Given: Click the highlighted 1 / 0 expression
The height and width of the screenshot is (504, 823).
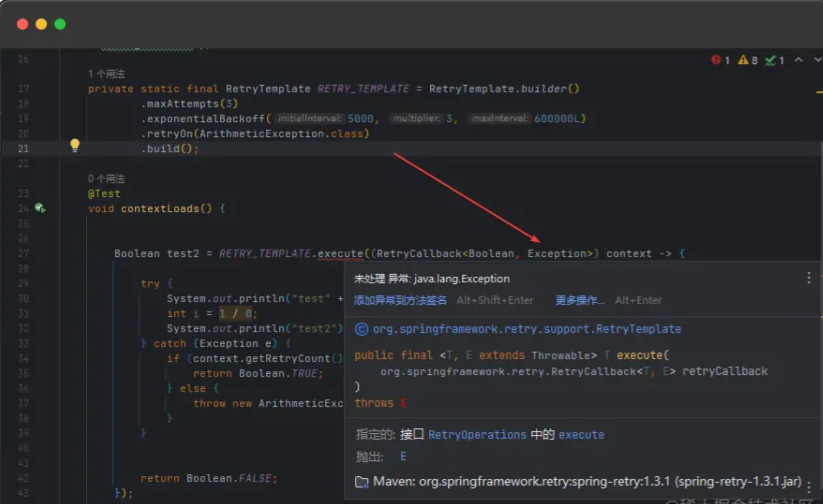Looking at the screenshot, I should [235, 313].
